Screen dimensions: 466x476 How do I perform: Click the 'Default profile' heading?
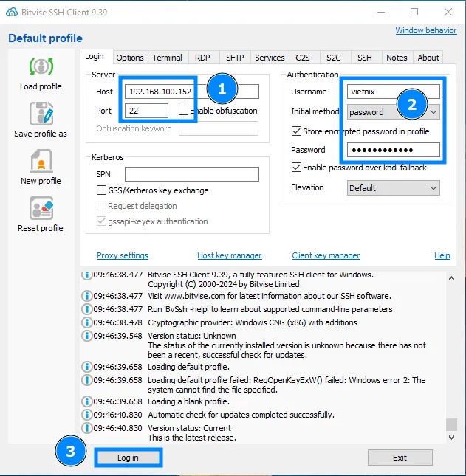[45, 38]
